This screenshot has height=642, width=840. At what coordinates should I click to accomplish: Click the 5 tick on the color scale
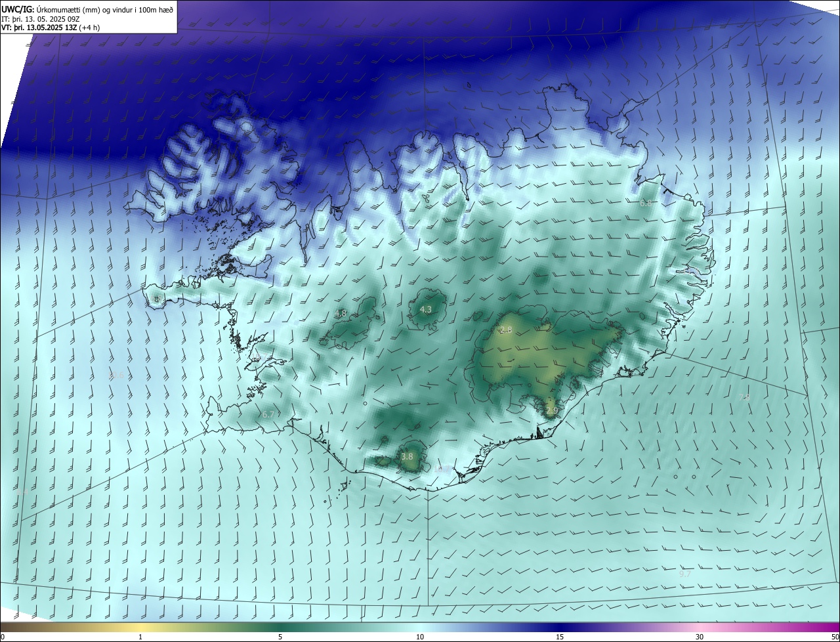coord(280,637)
